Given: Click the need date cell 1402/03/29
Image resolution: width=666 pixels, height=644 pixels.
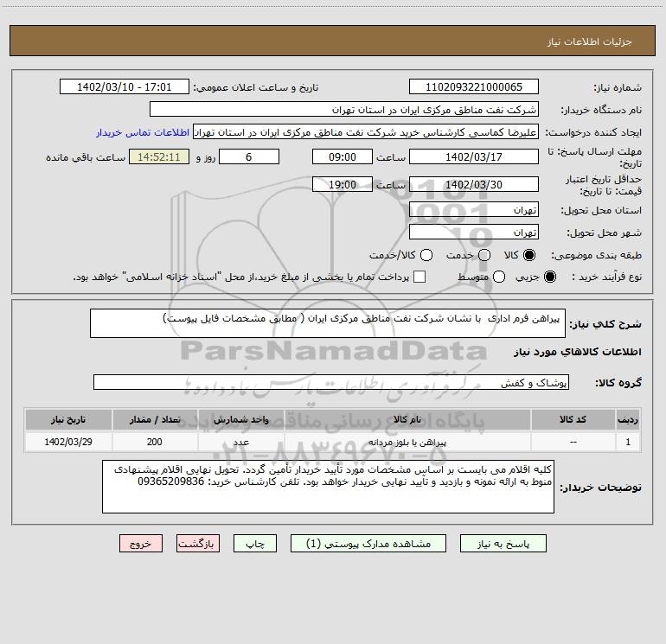Looking at the screenshot, I should click(68, 442).
